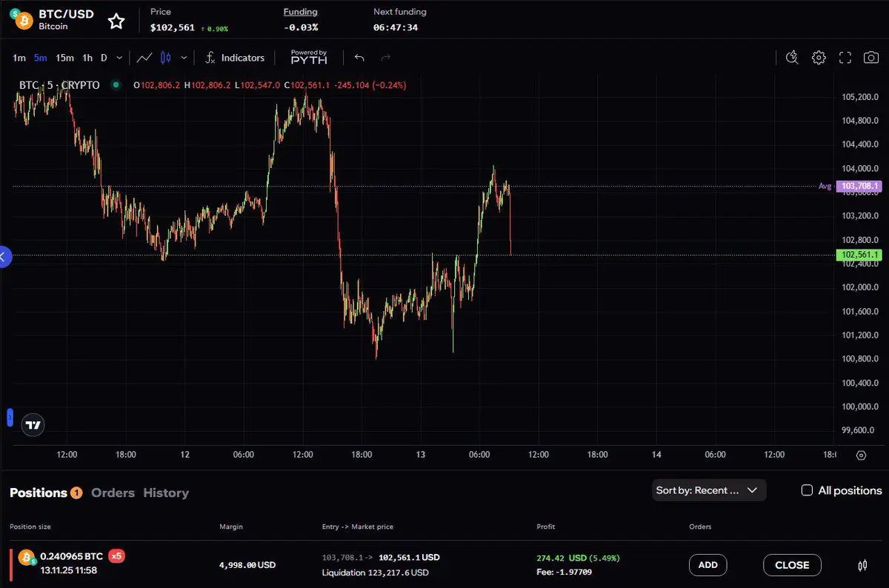Click ADD button for BTC position
Viewport: 889px width, 588px height.
click(x=707, y=565)
